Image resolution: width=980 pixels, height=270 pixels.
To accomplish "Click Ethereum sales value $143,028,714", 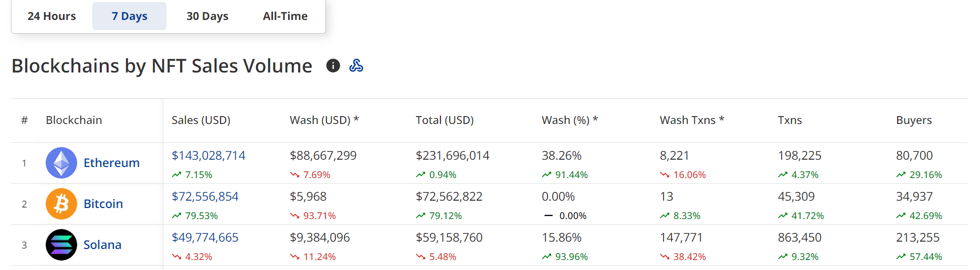I will [x=208, y=155].
